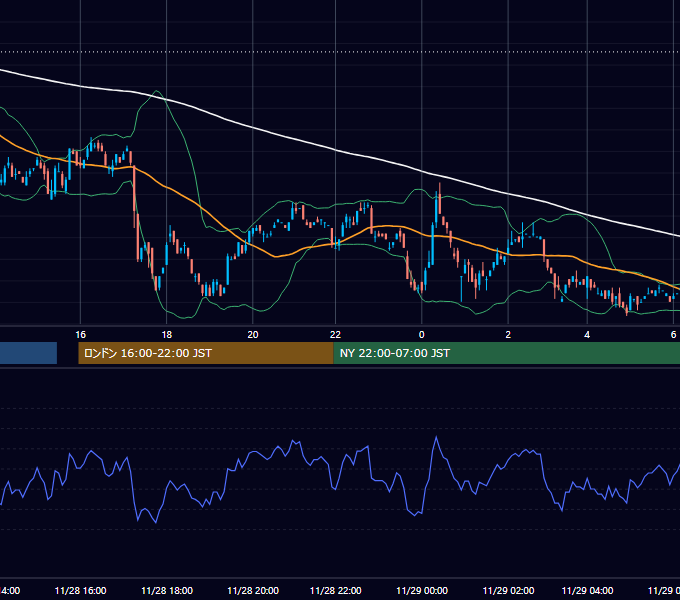Click the 11/29 04:00 label on the oscillator axis
This screenshot has height=600, width=680.
pos(587,590)
